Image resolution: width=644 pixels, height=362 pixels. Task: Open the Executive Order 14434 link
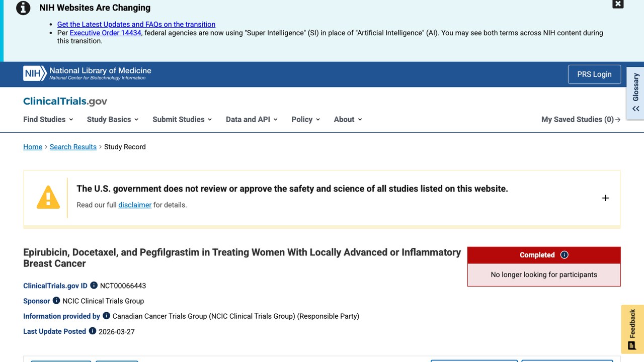coord(106,33)
